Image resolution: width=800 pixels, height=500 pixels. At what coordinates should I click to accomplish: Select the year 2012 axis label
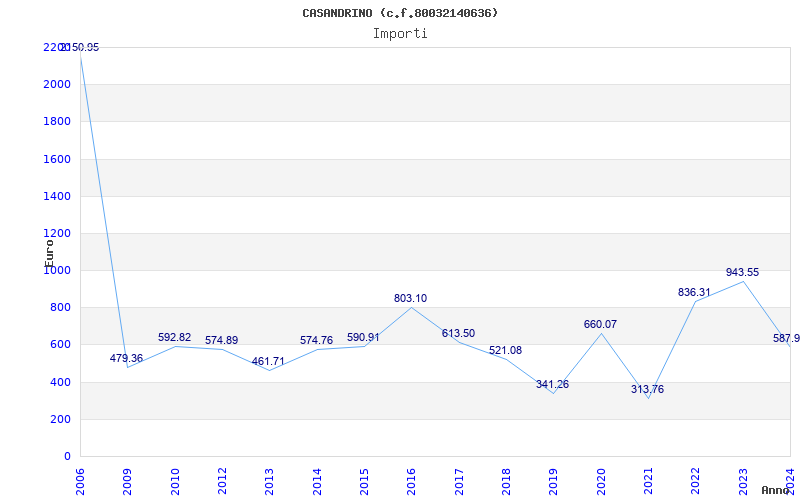pyautogui.click(x=222, y=481)
